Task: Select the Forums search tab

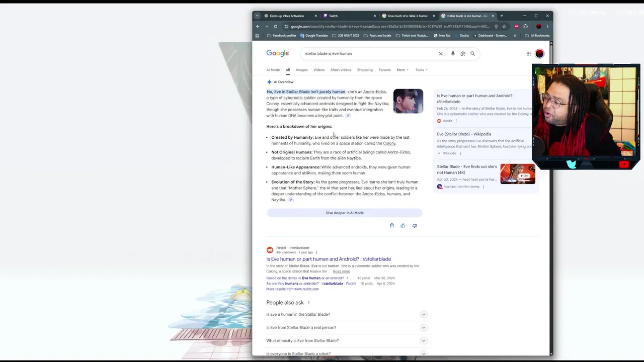Action: [x=384, y=70]
